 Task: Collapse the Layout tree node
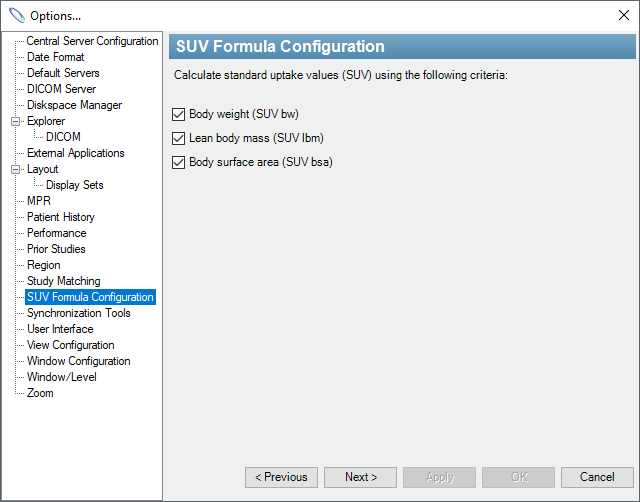point(15,169)
